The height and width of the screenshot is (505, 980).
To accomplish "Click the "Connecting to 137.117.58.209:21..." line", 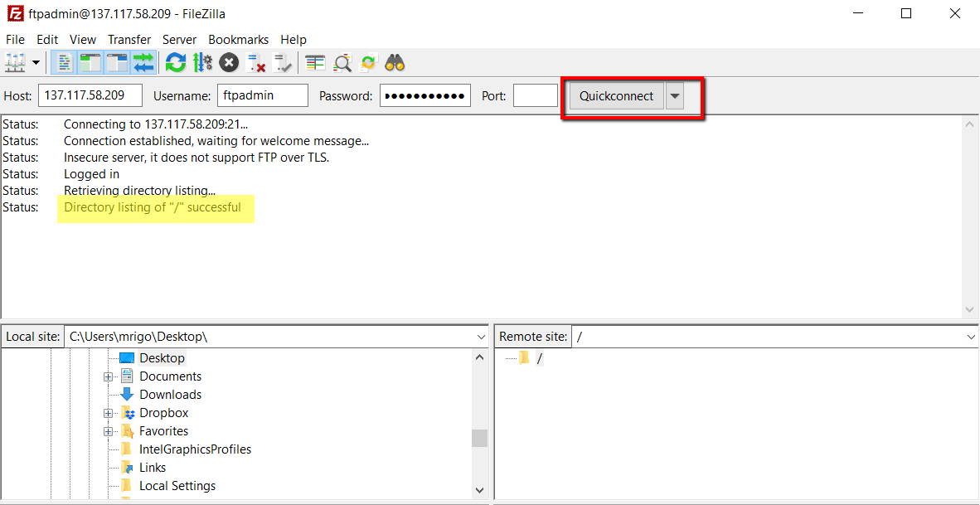I will pos(156,124).
